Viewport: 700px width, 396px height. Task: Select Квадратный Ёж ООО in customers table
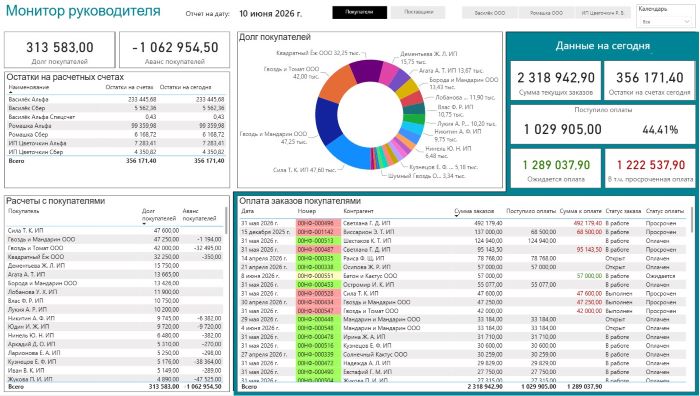point(115,257)
